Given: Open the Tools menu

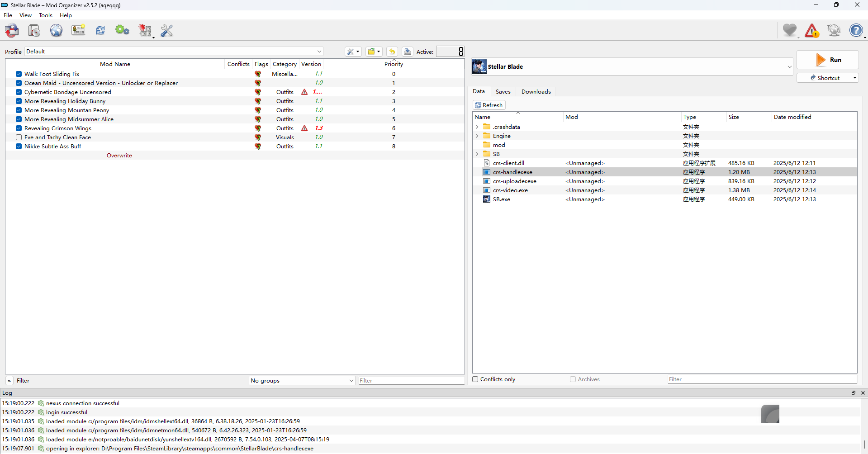Looking at the screenshot, I should [x=45, y=15].
